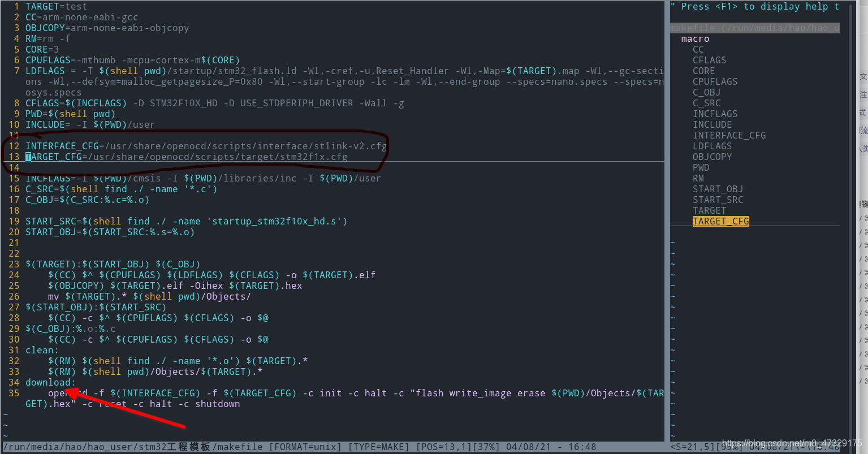Click OBJCOPY=arm-none-eabi-objcopy line

click(x=107, y=28)
